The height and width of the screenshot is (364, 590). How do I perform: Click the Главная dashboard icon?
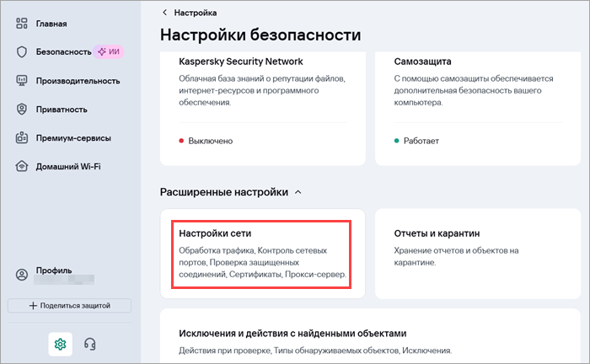pyautogui.click(x=22, y=24)
